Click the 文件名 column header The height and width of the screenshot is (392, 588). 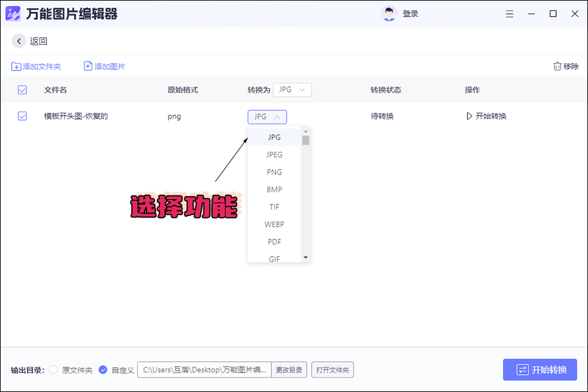[56, 90]
